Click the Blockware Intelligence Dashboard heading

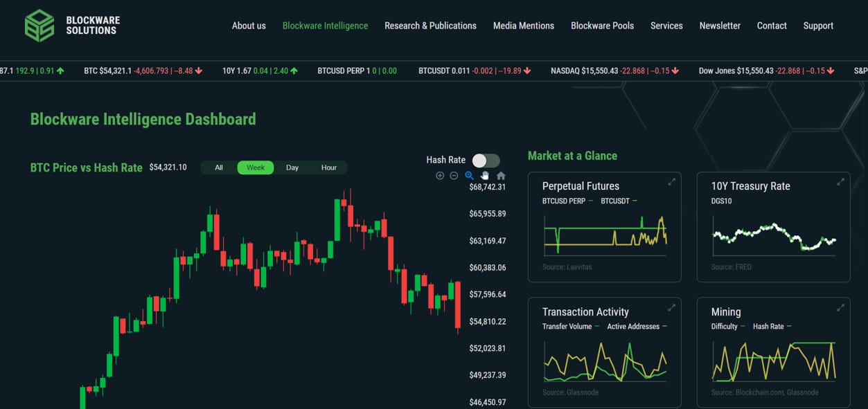[143, 119]
